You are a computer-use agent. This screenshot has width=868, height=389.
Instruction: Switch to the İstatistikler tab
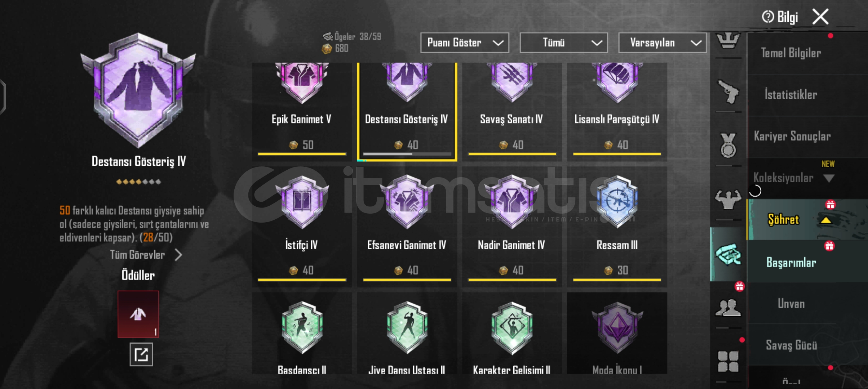click(x=791, y=95)
